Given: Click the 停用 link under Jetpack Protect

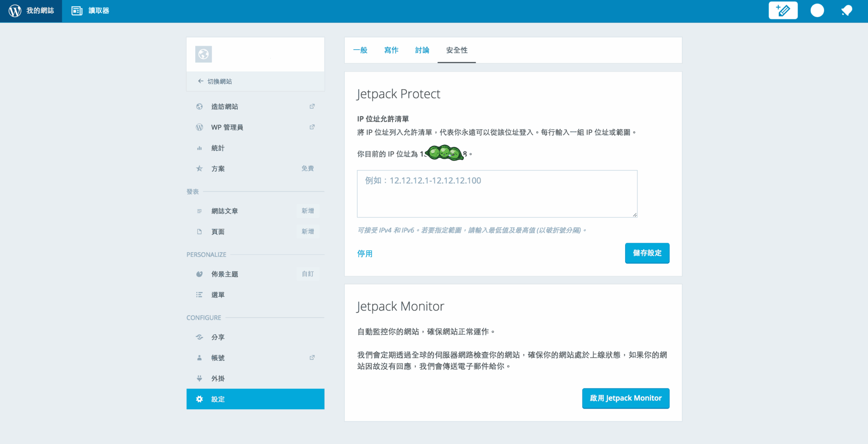Looking at the screenshot, I should (365, 254).
